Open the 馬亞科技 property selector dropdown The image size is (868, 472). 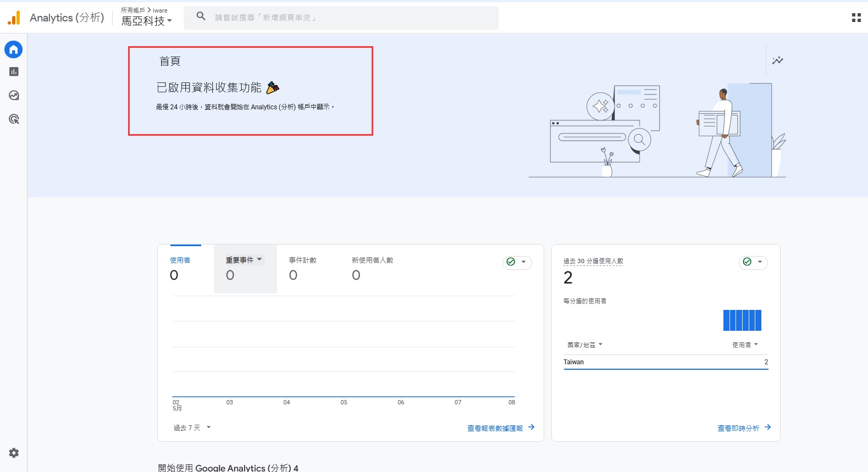146,21
